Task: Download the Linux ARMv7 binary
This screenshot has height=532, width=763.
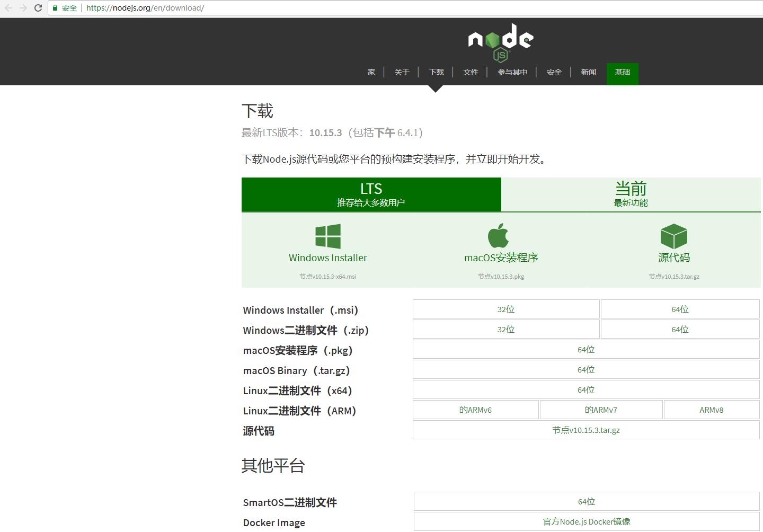Action: click(601, 410)
